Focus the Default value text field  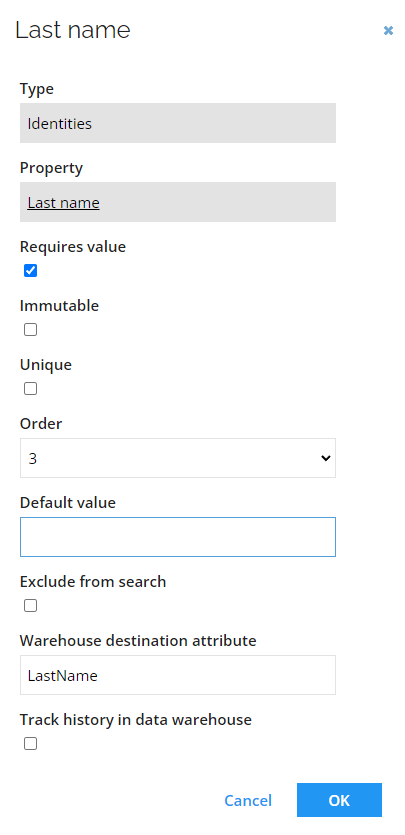[178, 537]
